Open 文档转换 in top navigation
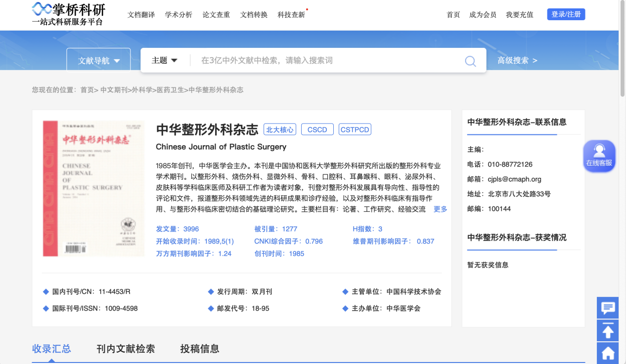The height and width of the screenshot is (364, 626). [254, 15]
